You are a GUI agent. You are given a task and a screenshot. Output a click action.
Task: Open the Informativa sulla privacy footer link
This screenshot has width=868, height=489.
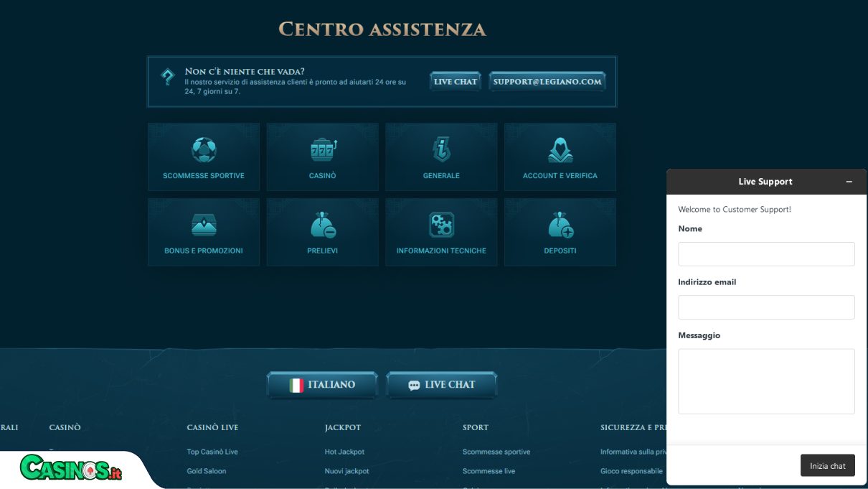pyautogui.click(x=633, y=452)
